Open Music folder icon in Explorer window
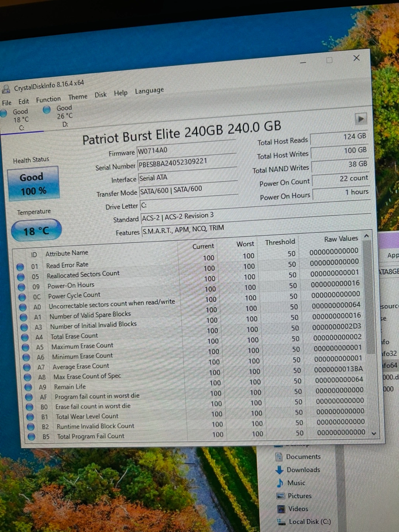 point(280,483)
